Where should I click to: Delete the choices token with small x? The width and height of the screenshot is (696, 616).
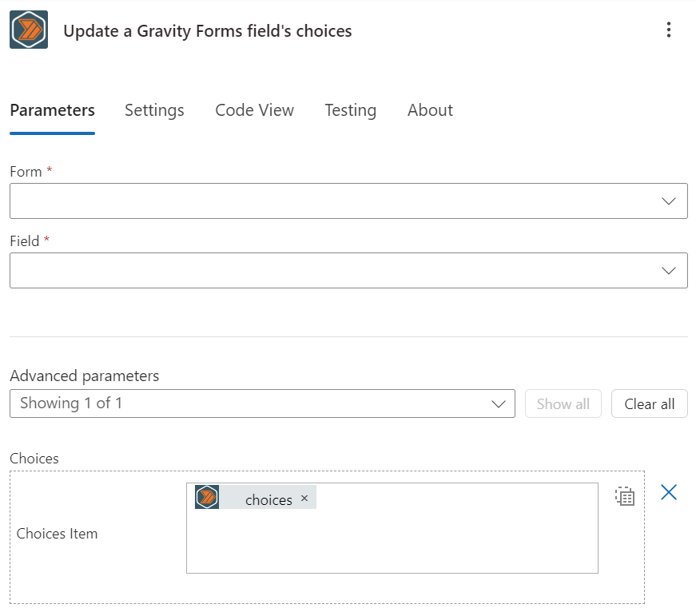point(304,498)
